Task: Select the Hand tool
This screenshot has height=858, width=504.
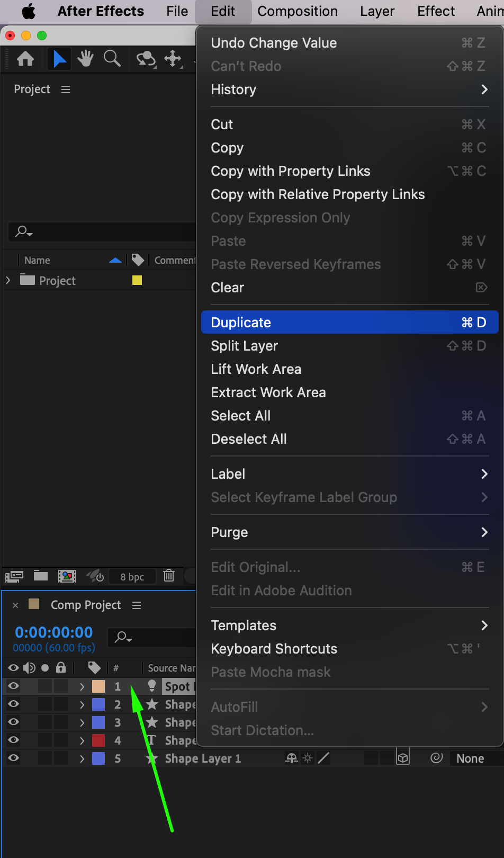Action: 85,59
